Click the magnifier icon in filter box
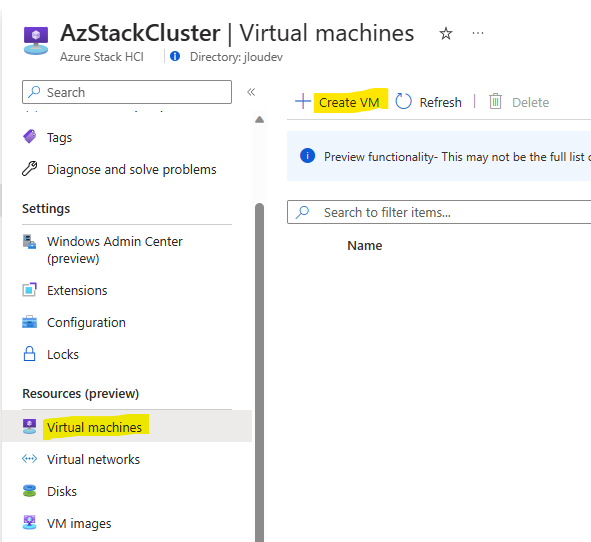 coord(302,212)
